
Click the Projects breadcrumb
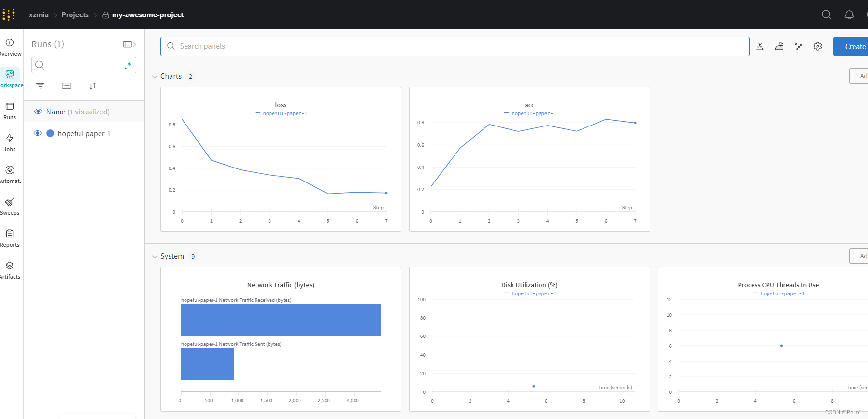[75, 15]
